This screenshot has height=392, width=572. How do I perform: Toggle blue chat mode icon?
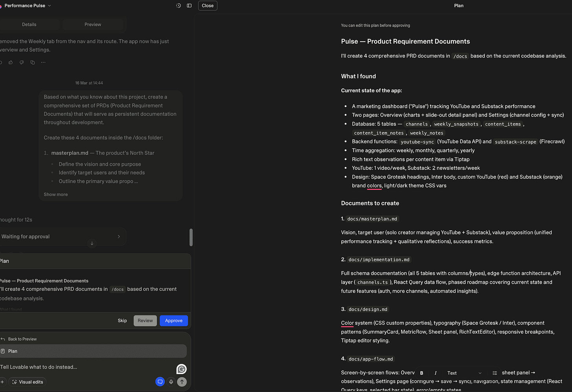pyautogui.click(x=160, y=382)
